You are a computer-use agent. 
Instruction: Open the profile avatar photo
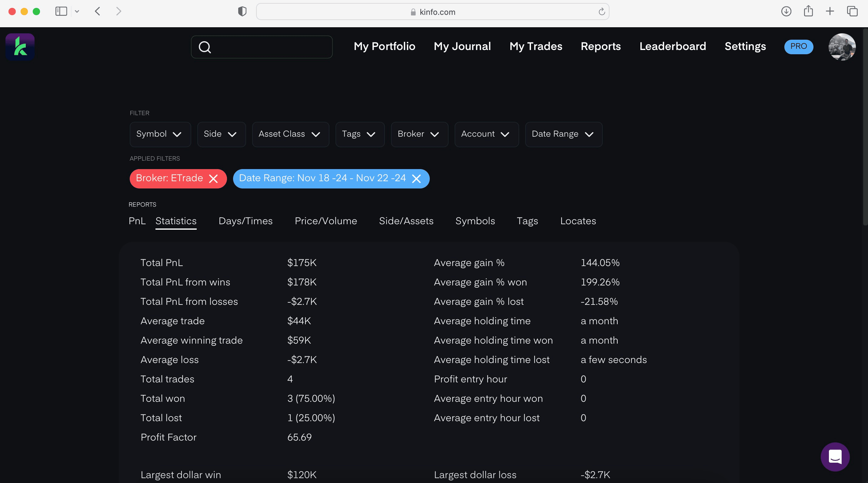[x=841, y=46]
